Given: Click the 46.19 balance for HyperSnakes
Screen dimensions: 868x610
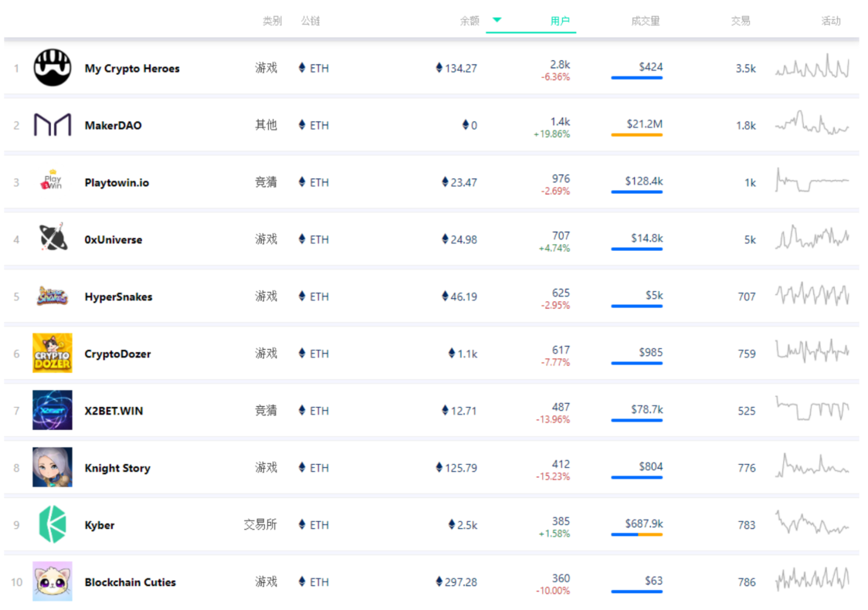Looking at the screenshot, I should tap(464, 297).
